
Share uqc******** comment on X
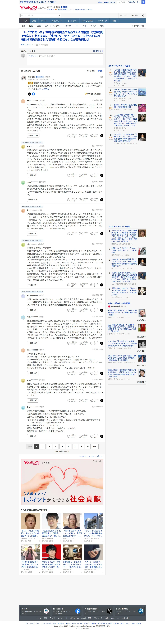coord(102,175)
